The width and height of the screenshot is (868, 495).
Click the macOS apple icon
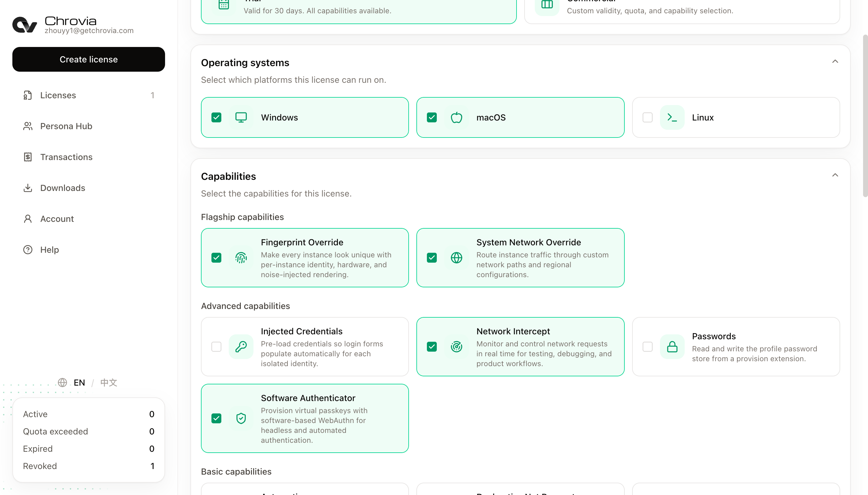pyautogui.click(x=457, y=117)
